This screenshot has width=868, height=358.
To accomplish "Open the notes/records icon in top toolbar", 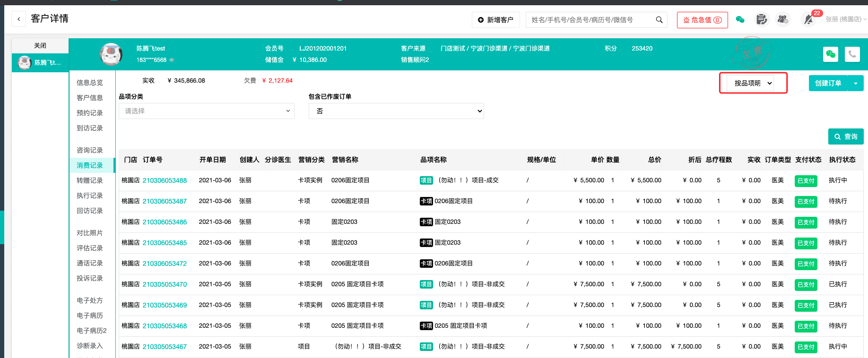I will point(761,19).
